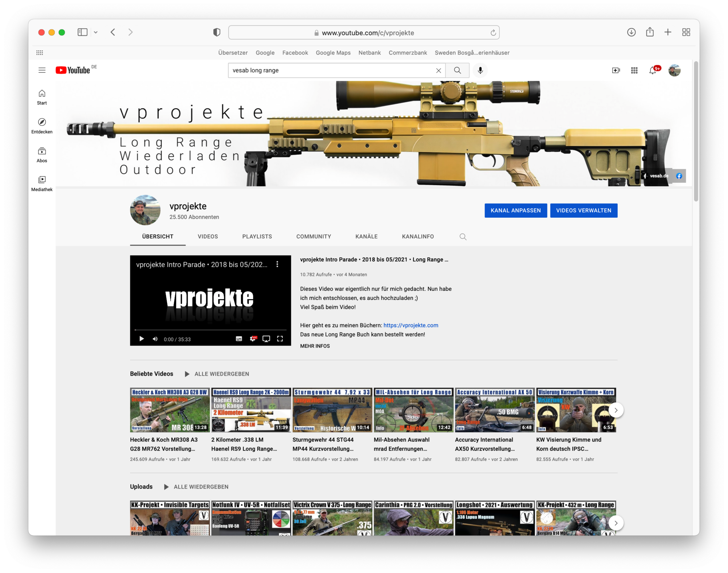
Task: Switch to the PLAYLISTS tab
Action: click(257, 237)
